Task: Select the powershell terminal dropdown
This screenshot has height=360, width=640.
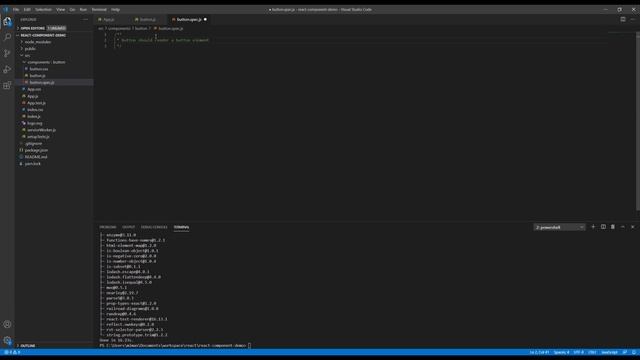Action: click(x=559, y=227)
